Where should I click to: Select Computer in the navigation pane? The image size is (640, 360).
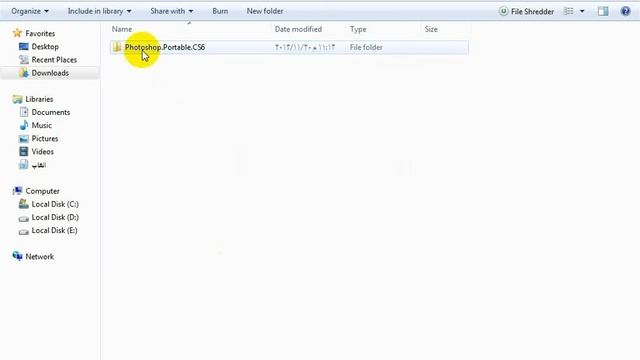42,191
